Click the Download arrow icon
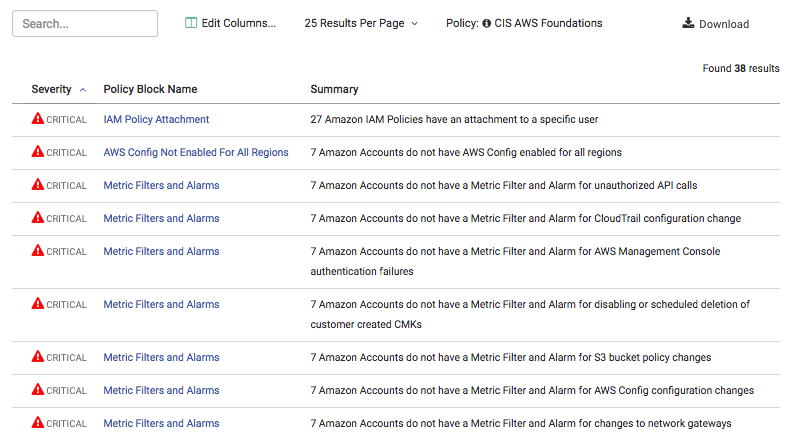 coord(688,23)
